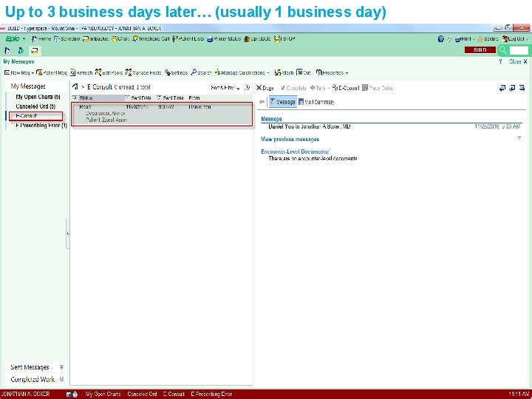Create a New Msg
This screenshot has width=532, height=399.
click(x=16, y=72)
